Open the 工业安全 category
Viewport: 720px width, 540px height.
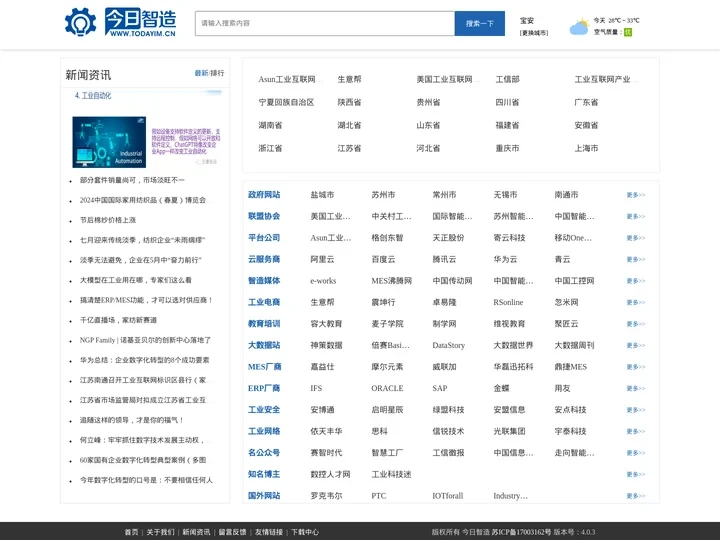click(x=264, y=410)
